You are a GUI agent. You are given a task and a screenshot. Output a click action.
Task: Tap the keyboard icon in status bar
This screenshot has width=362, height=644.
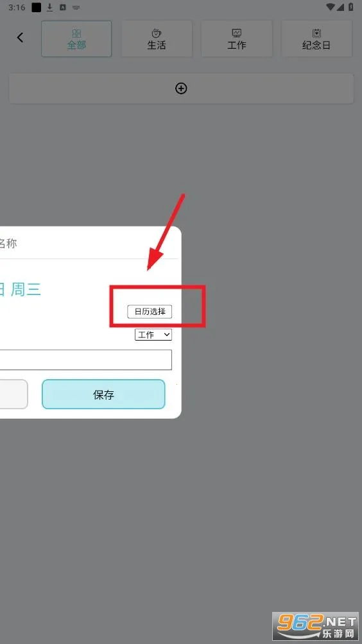pyautogui.click(x=76, y=8)
